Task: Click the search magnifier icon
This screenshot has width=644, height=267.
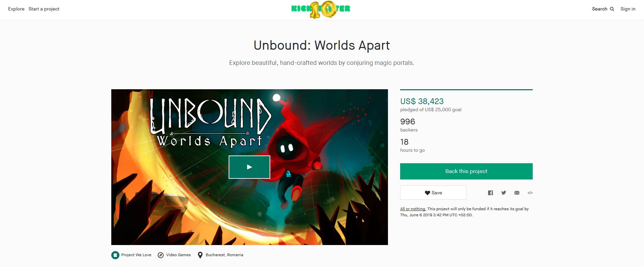Action: (612, 9)
